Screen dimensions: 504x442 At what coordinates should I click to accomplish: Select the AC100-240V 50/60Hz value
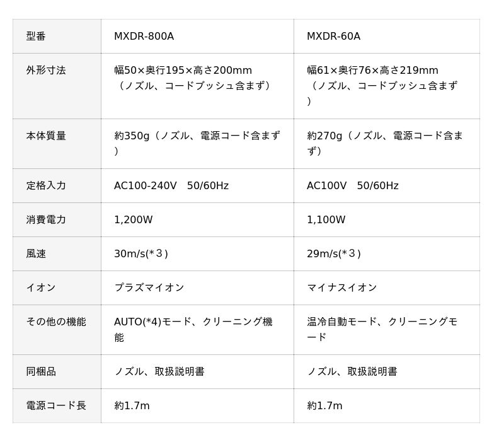171,186
